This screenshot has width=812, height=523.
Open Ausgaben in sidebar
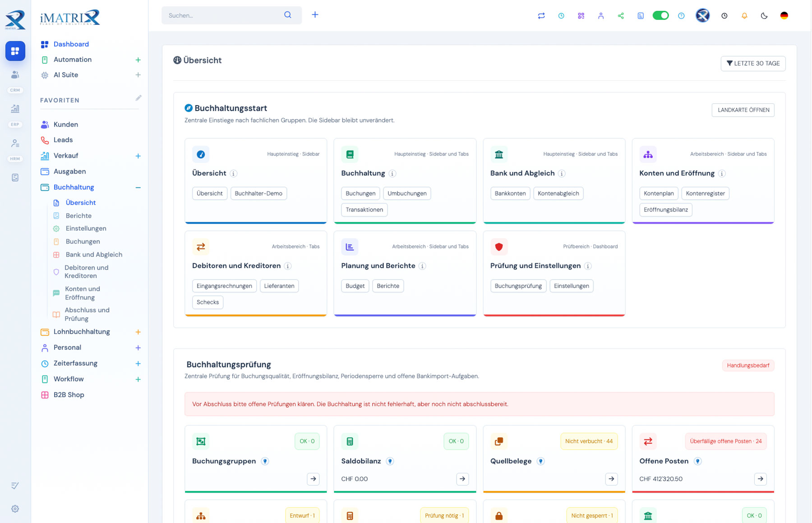click(x=69, y=171)
